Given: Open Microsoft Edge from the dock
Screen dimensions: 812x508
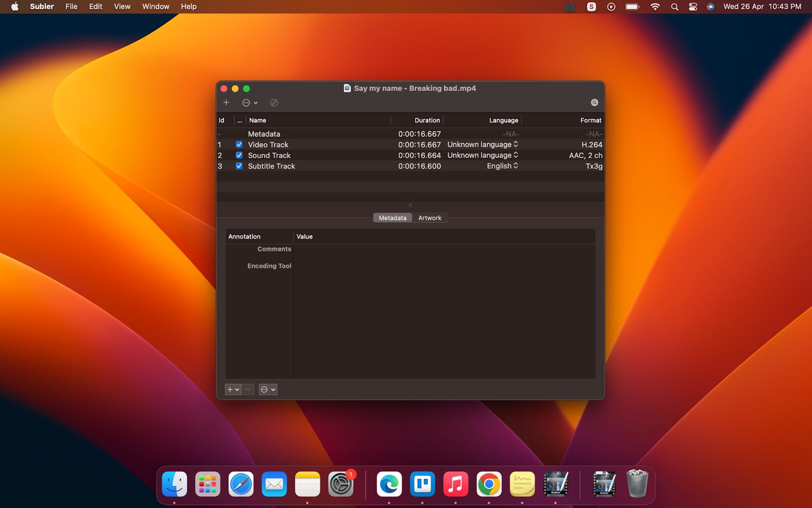Looking at the screenshot, I should pyautogui.click(x=389, y=484).
